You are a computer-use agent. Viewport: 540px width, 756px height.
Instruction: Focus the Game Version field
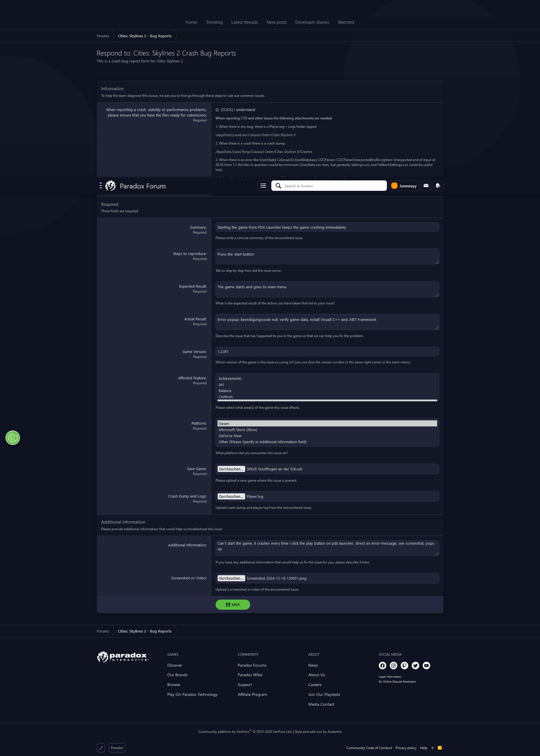click(327, 352)
